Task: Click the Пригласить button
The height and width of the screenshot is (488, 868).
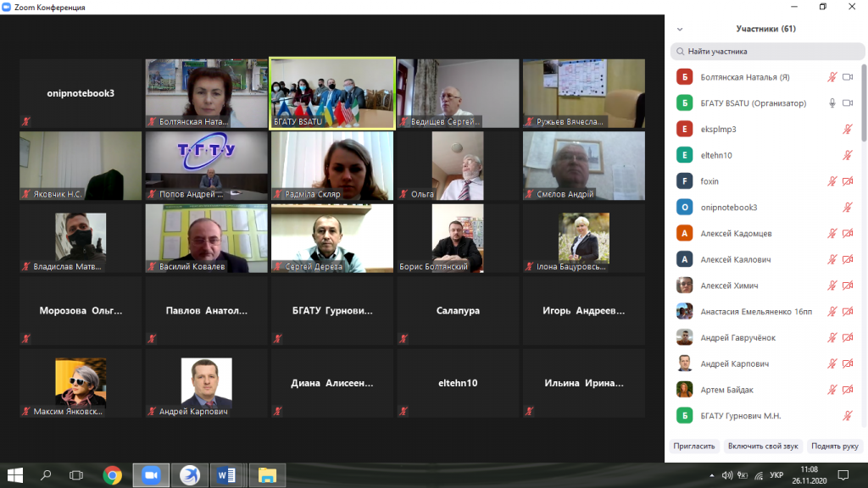Action: (x=693, y=446)
